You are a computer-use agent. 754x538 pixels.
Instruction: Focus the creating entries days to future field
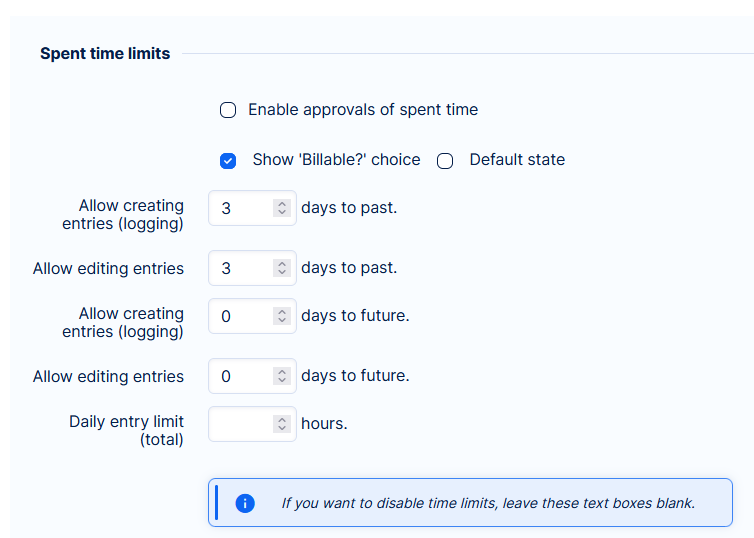pyautogui.click(x=242, y=316)
